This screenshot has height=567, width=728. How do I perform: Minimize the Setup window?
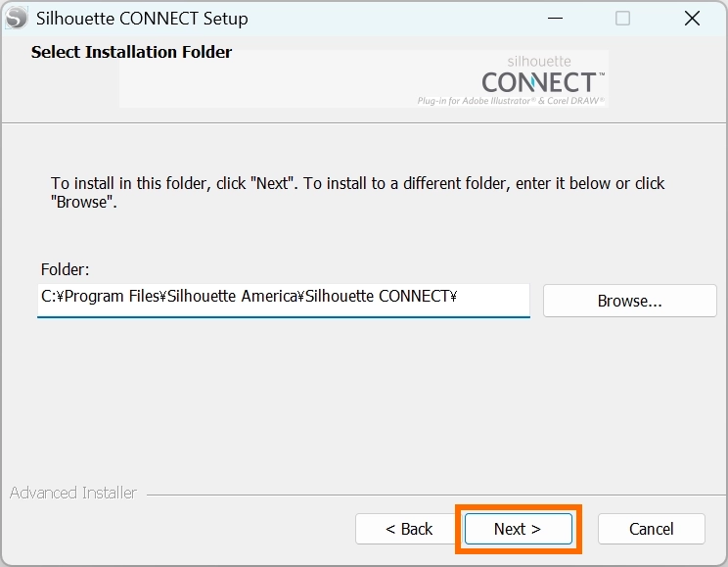[x=553, y=18]
